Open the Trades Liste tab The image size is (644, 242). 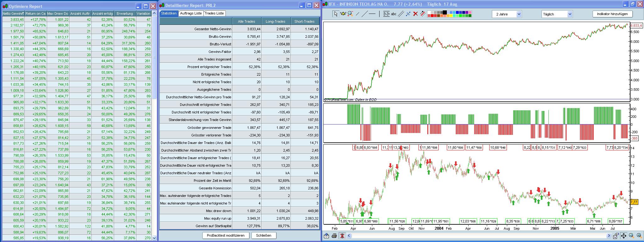point(214,13)
